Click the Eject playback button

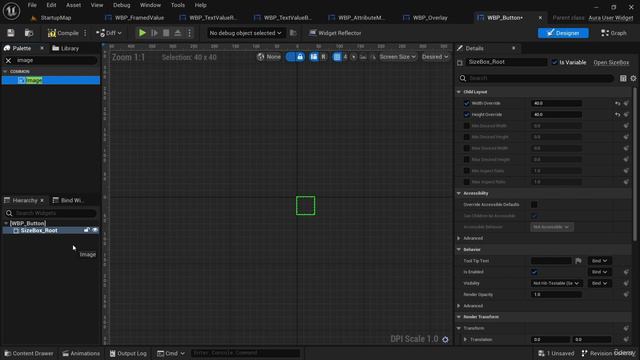click(x=178, y=33)
